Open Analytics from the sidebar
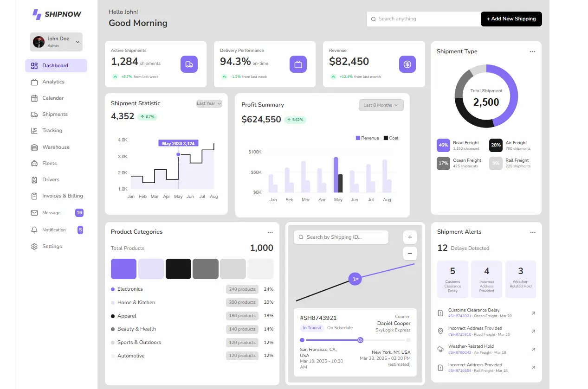 tap(56, 82)
